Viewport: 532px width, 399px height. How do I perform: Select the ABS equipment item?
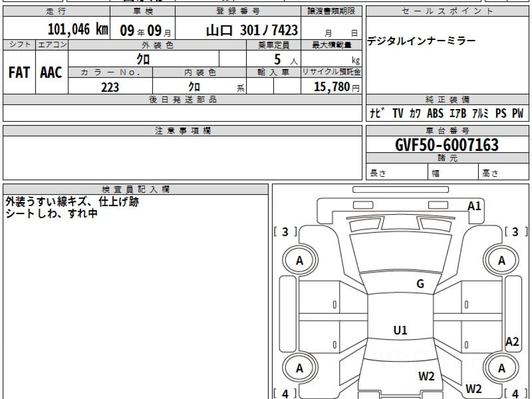coord(435,113)
